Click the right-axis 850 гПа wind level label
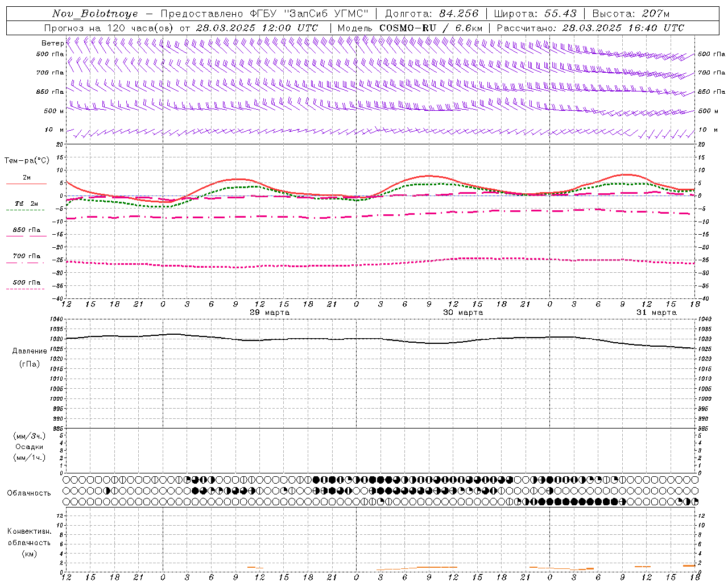 (x=712, y=92)
